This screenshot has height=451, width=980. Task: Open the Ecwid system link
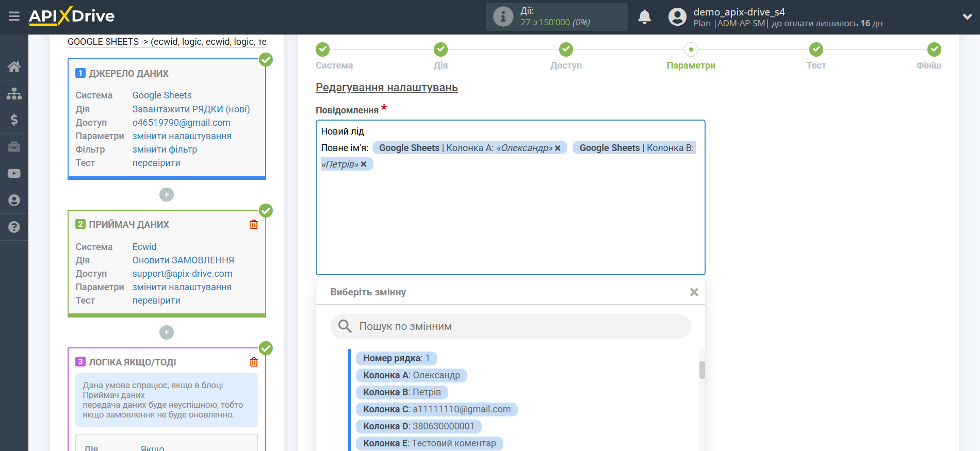tap(144, 247)
